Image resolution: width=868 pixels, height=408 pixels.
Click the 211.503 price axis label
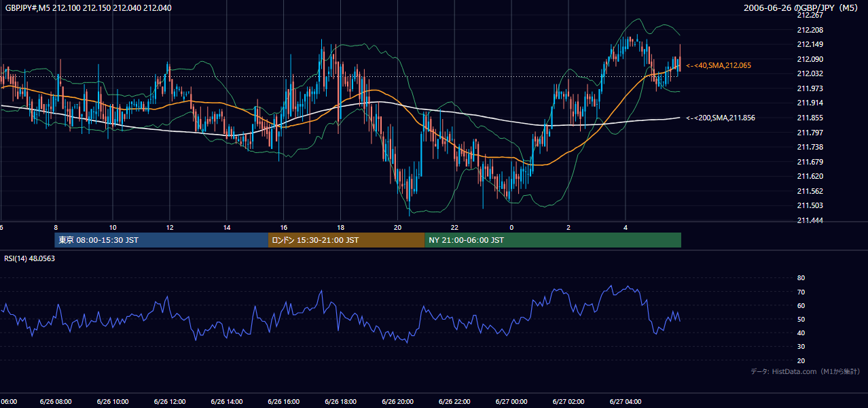[x=809, y=205]
